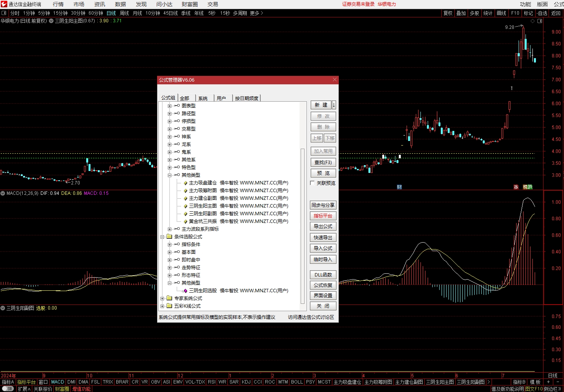
Task: Click the 新建 button
Action: (321, 105)
